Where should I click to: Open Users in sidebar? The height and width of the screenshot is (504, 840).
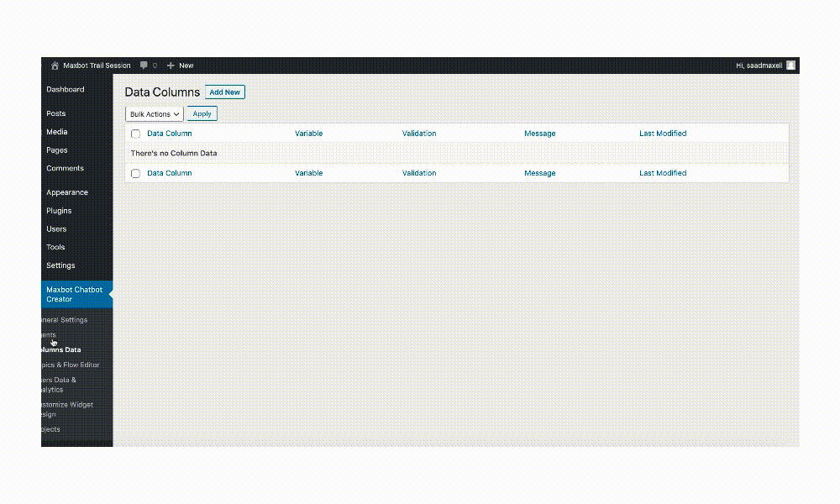click(x=56, y=228)
